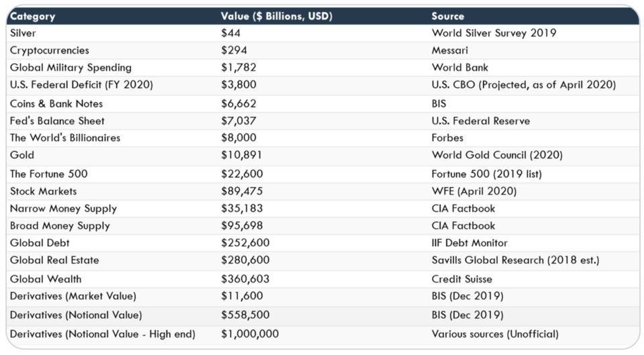Select the Global Real Estate cell

coord(54,260)
